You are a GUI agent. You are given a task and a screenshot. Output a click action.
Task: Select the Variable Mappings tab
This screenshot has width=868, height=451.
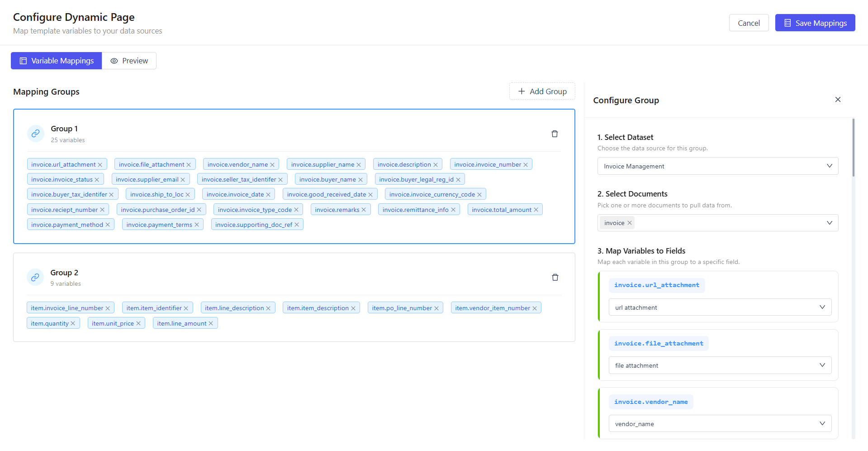tap(56, 60)
